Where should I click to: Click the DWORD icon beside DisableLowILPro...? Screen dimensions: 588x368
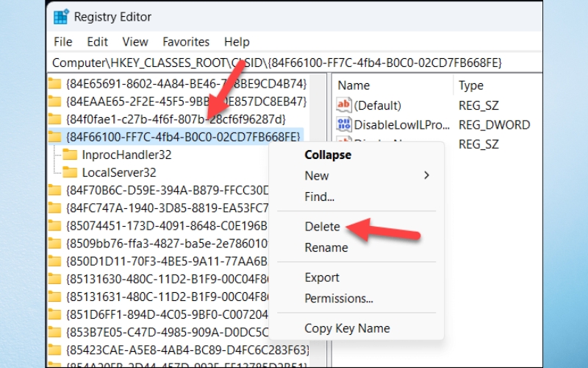tap(344, 124)
